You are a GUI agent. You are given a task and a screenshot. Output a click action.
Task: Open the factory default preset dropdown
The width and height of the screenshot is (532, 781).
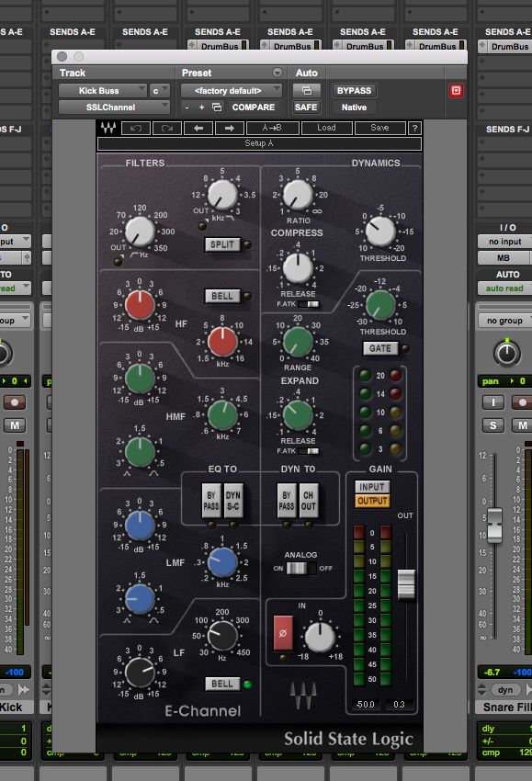[x=232, y=91]
